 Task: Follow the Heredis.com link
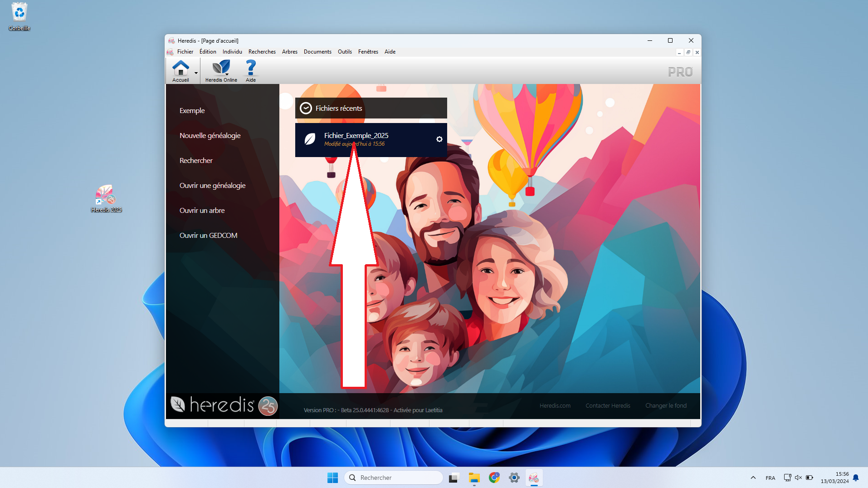point(555,406)
